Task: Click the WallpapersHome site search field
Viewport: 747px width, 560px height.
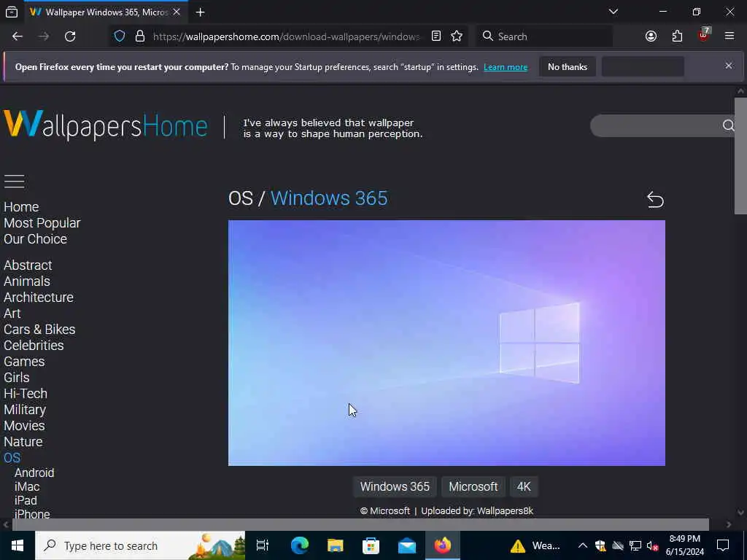Action: [656, 125]
